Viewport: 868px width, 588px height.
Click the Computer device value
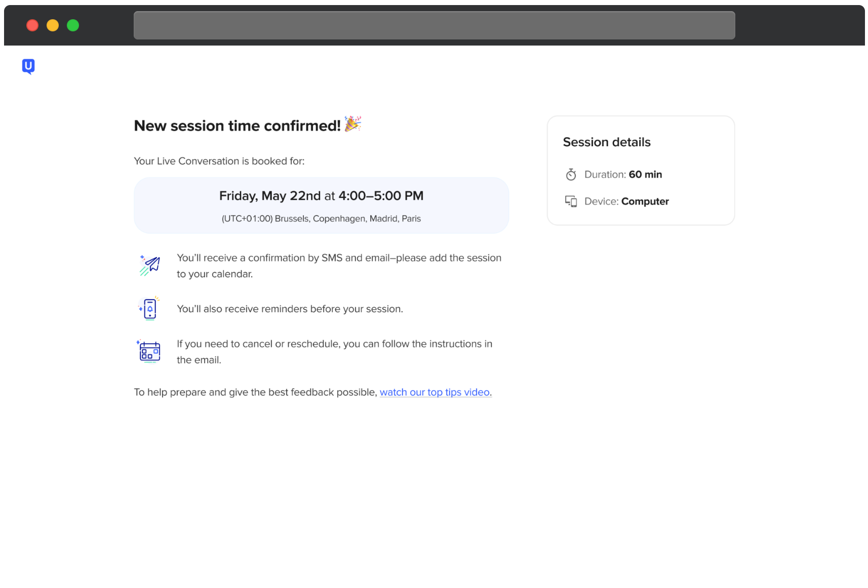[x=645, y=201]
